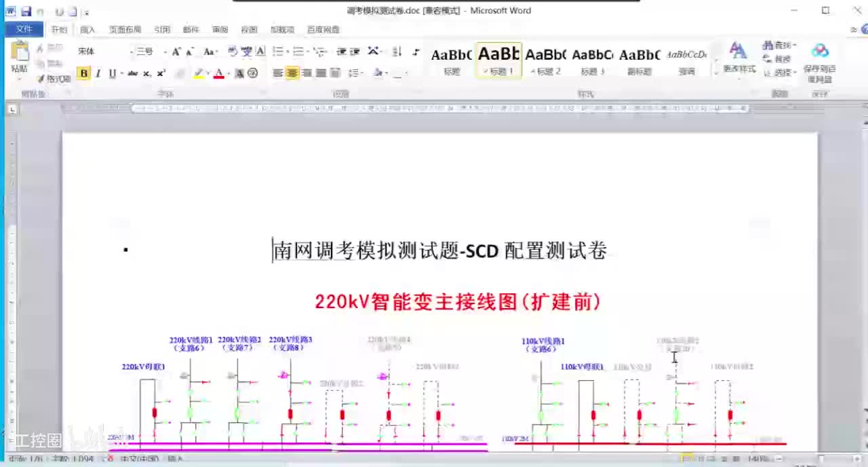Toggle Underline formatting
Image resolution: width=868 pixels, height=467 pixels.
point(112,73)
